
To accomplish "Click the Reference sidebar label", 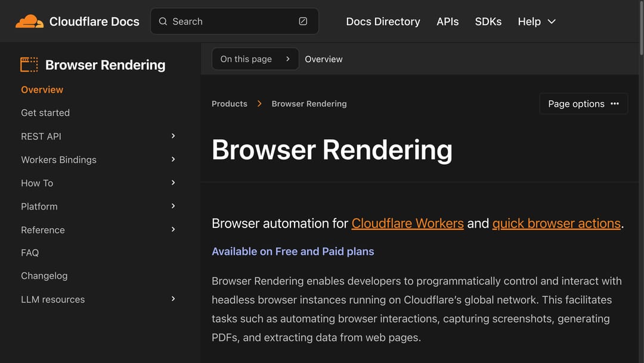I will coord(43,230).
